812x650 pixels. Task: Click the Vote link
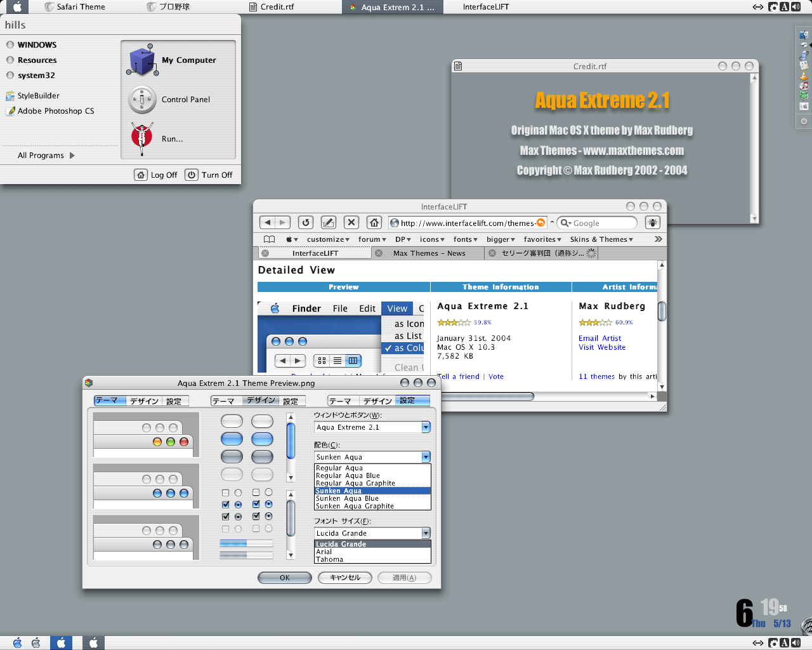(496, 376)
